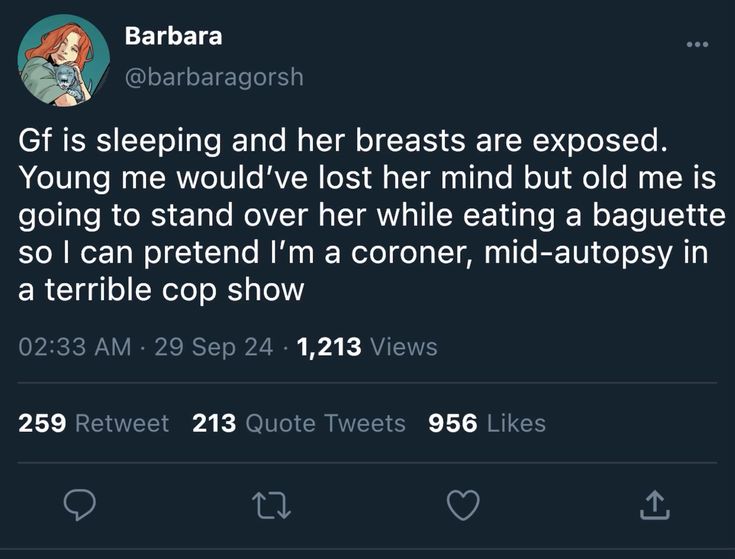Show the 259 Retweet list
Viewport: 735px width, 559px height.
[x=94, y=423]
